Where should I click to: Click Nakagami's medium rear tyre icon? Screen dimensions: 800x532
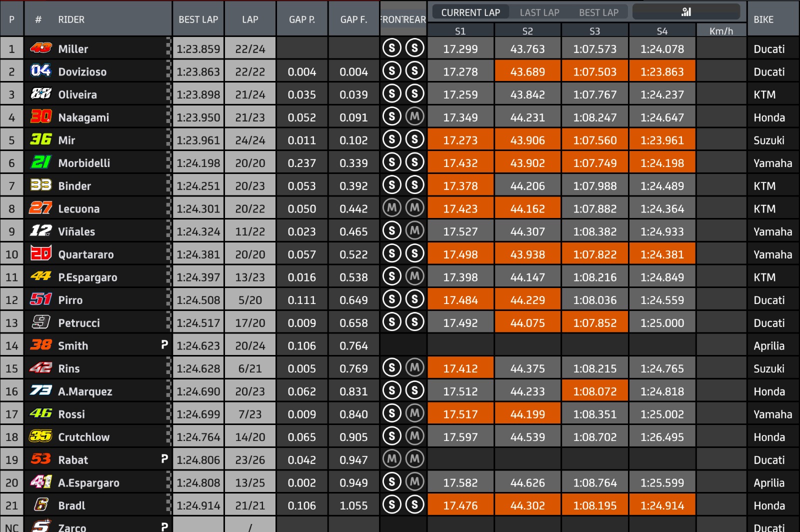point(414,116)
